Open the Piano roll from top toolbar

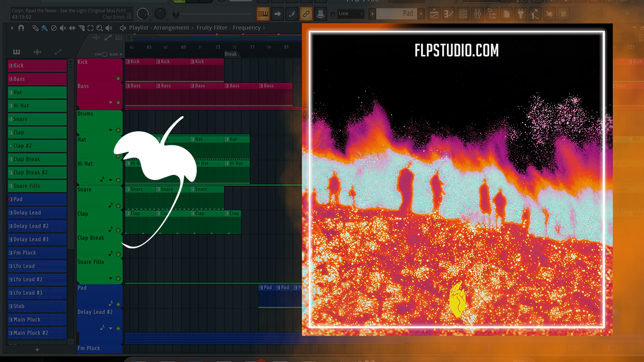tap(448, 14)
